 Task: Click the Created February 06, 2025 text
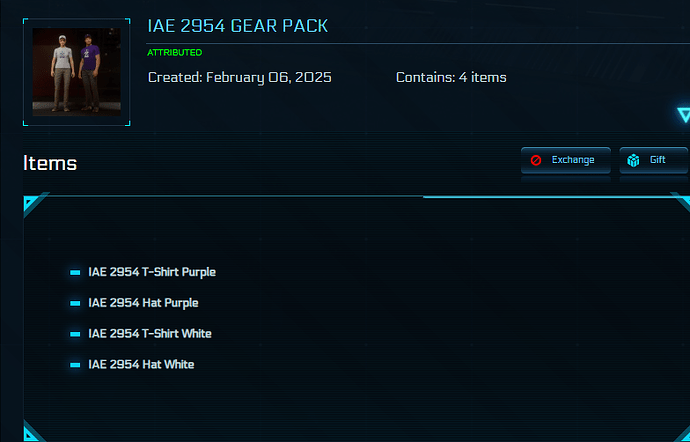(240, 77)
